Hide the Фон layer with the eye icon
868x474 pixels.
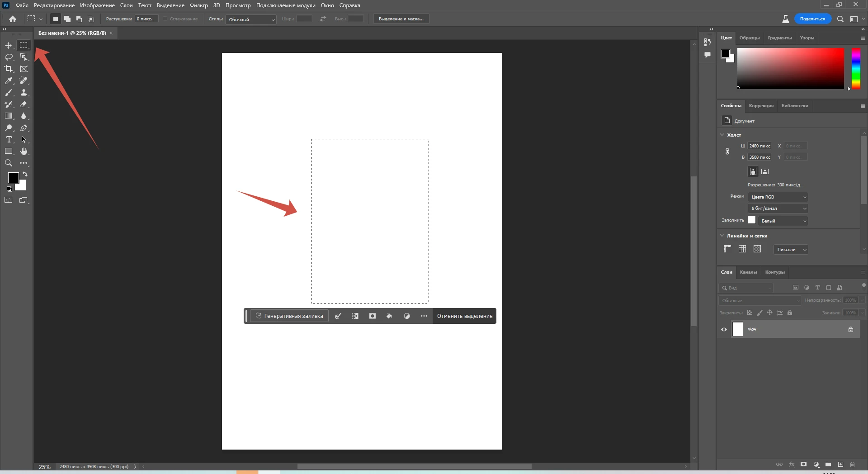724,329
